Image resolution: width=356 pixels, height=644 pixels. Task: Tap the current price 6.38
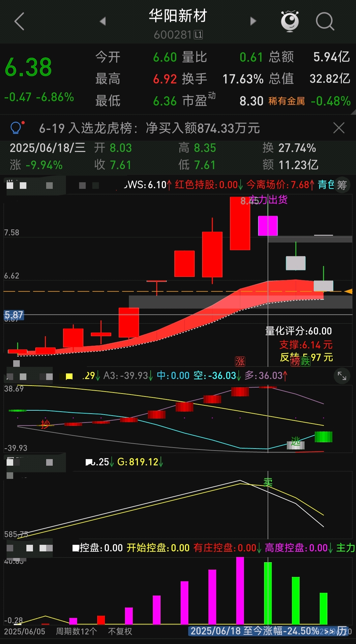28,67
